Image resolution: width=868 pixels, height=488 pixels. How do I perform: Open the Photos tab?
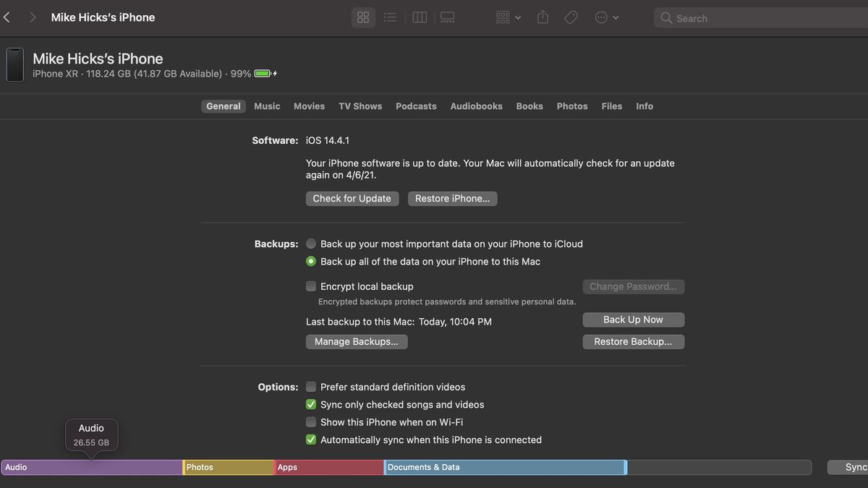[572, 106]
